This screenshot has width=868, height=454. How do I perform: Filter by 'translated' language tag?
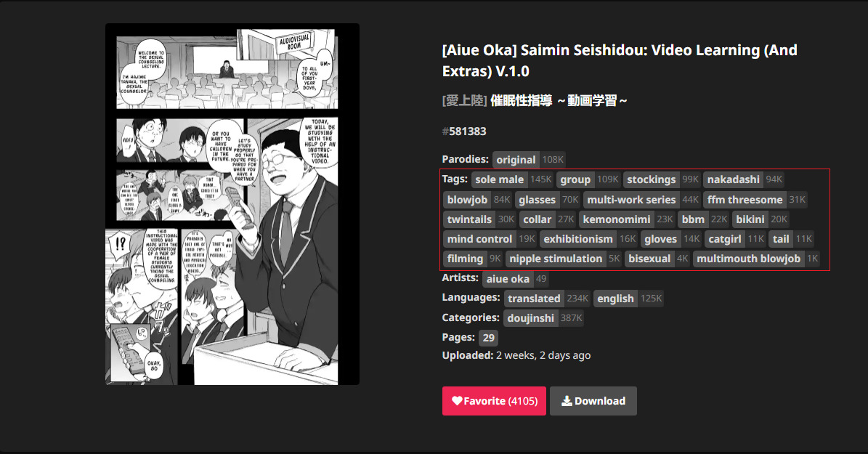point(548,299)
